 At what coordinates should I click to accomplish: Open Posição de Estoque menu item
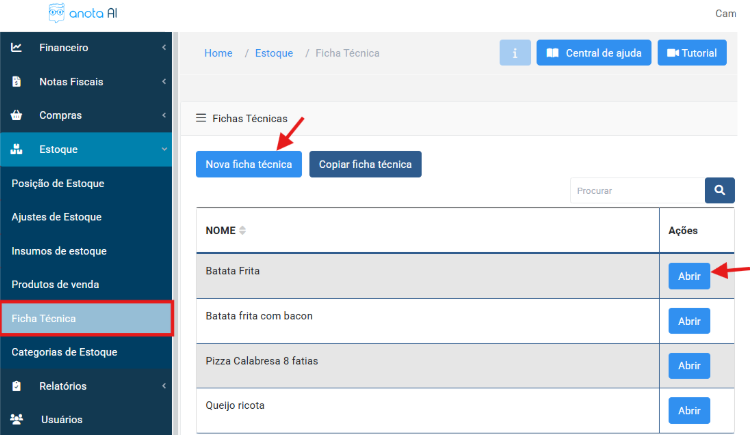click(x=58, y=183)
